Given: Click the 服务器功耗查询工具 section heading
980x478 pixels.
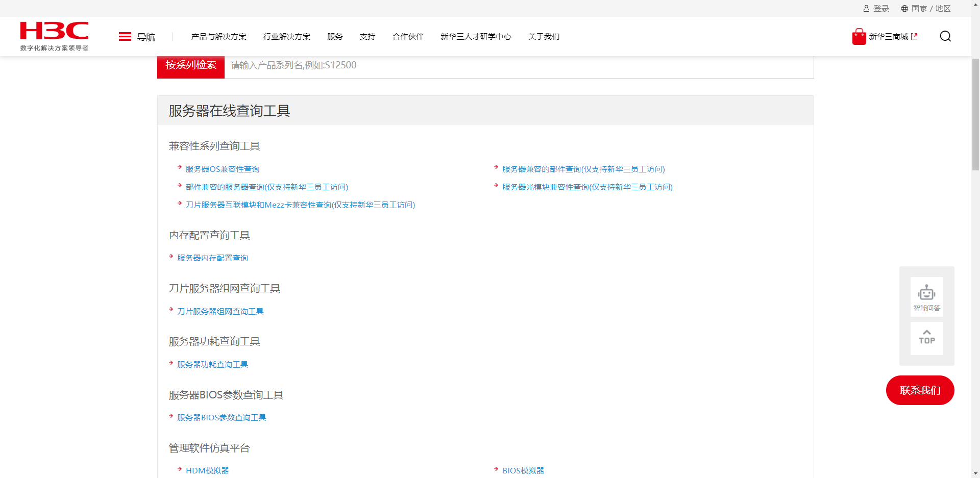Looking at the screenshot, I should pos(214,342).
